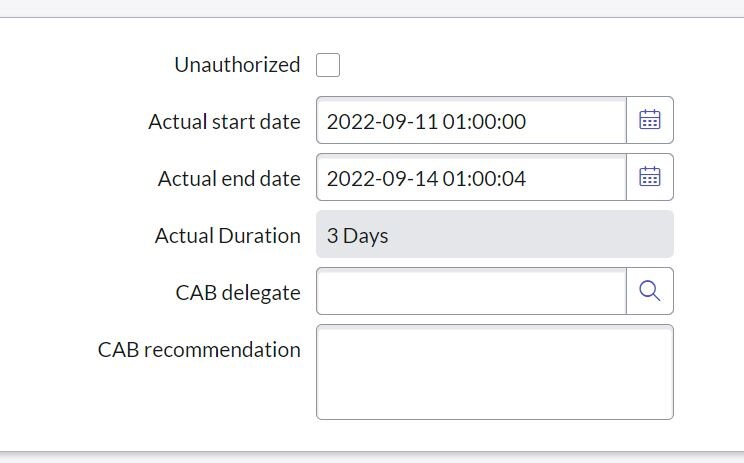Tick the Unauthorized checkbox
Viewport: 744px width, 463px height.
click(x=328, y=65)
